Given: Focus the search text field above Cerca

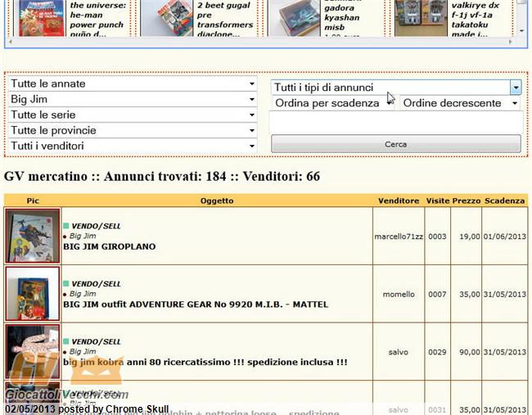Looking at the screenshot, I should pyautogui.click(x=396, y=123).
